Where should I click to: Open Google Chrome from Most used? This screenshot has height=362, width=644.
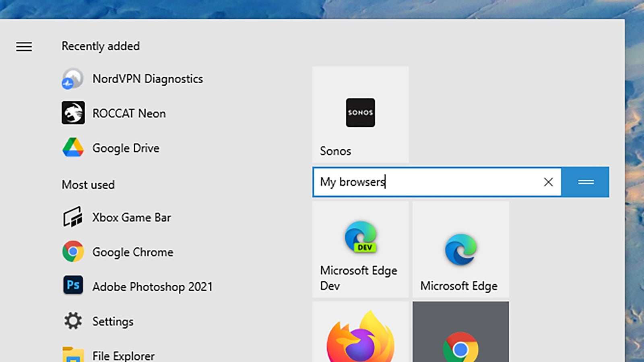133,252
